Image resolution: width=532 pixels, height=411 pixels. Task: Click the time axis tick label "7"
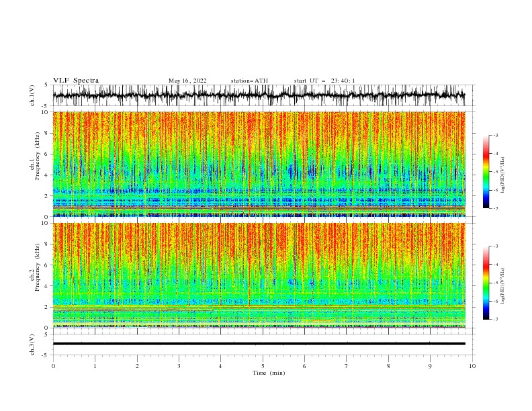point(347,366)
